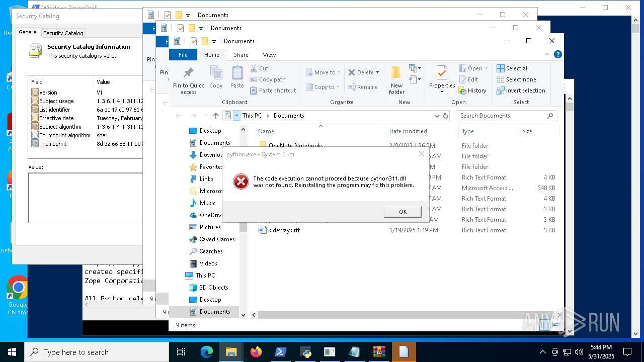This screenshot has width=644, height=362.
Task: Open Firefox from the taskbar
Action: tap(256, 352)
